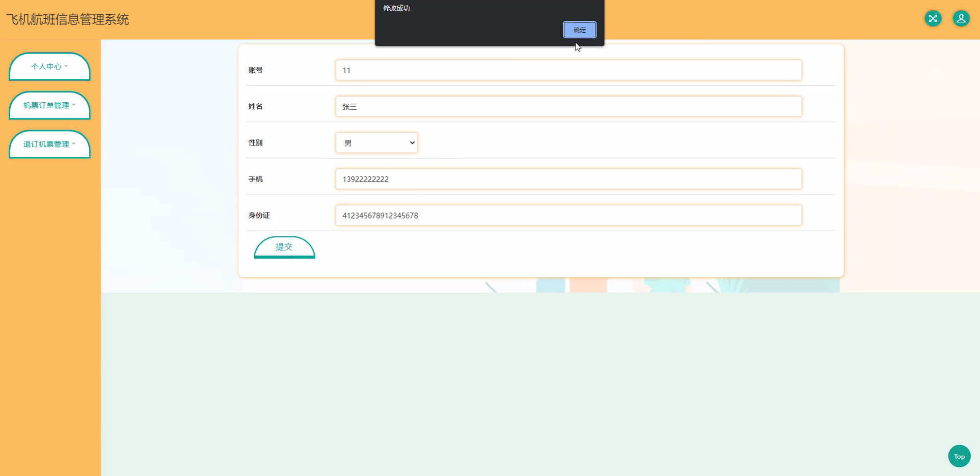The width and height of the screenshot is (980, 476).
Task: Click the 性别 field label
Action: pos(255,142)
